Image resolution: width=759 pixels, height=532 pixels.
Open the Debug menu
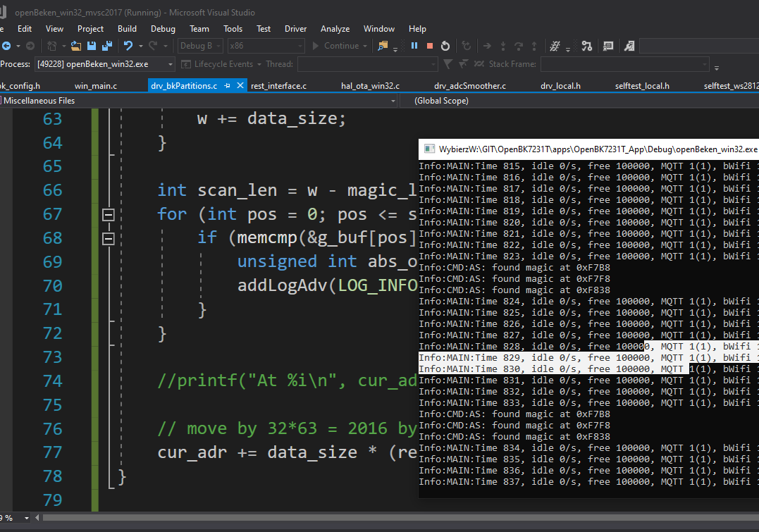tap(163, 29)
